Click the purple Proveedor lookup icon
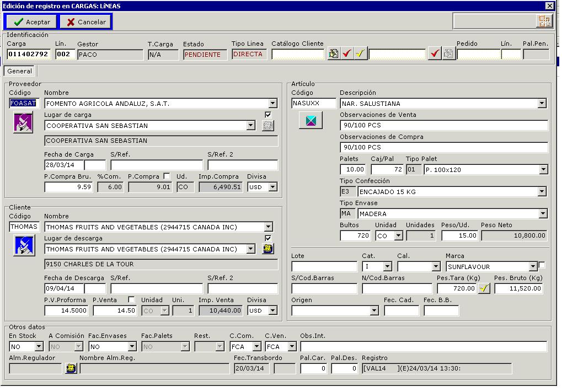The width and height of the screenshot is (562, 392). point(23,122)
